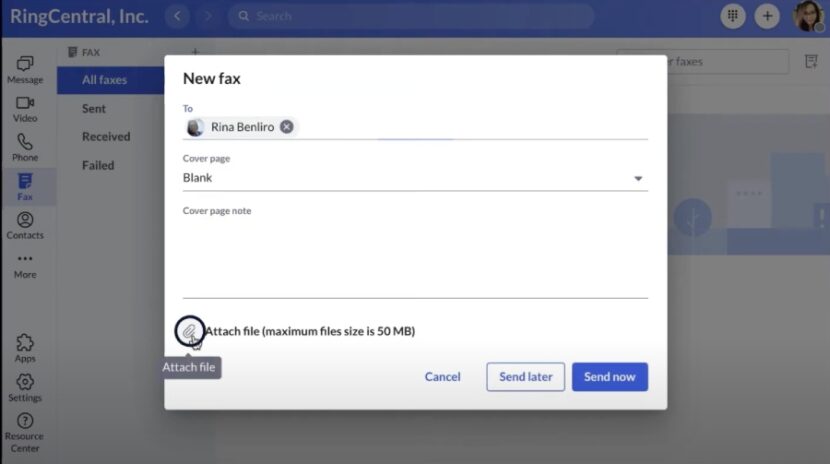
Task: Select the Fax icon in sidebar
Action: tap(25, 187)
